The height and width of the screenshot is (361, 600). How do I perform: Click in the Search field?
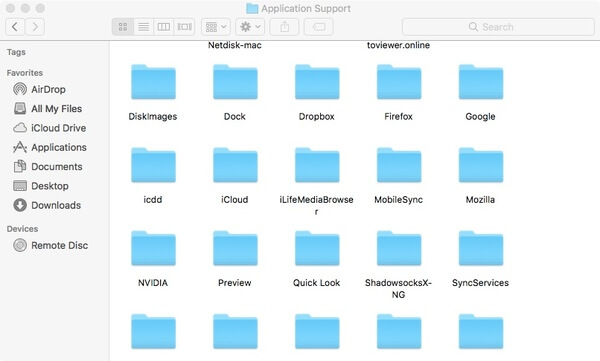pos(498,27)
